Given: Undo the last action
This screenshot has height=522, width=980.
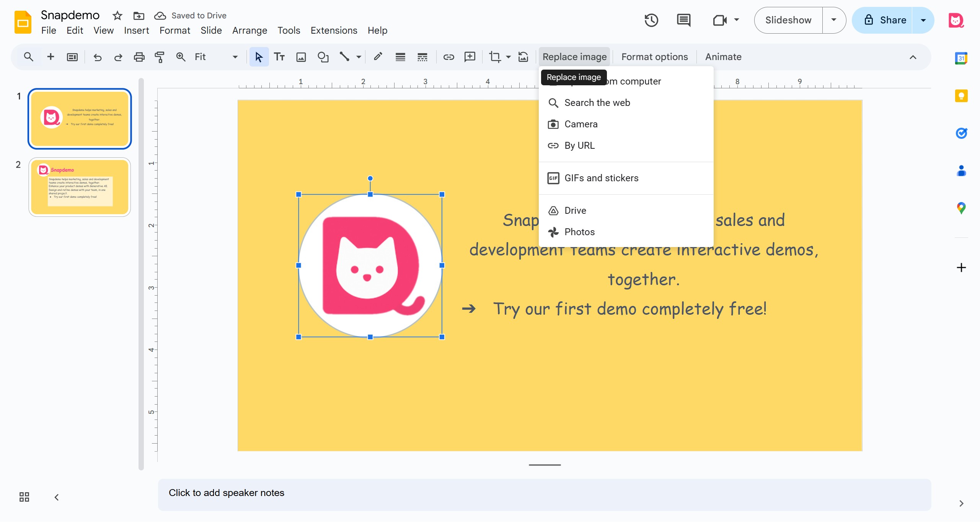Looking at the screenshot, I should (98, 57).
